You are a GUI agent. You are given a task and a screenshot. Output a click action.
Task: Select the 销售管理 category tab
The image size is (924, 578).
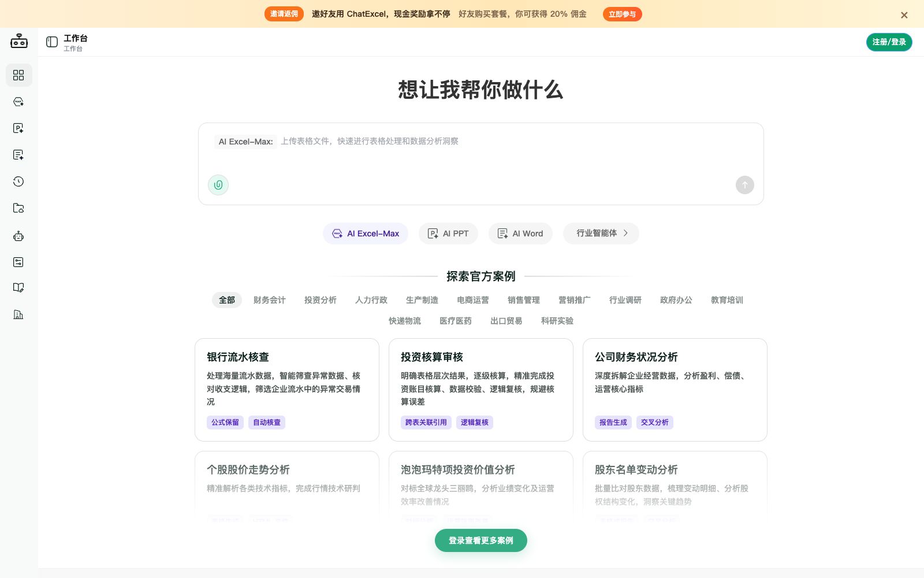coord(524,300)
